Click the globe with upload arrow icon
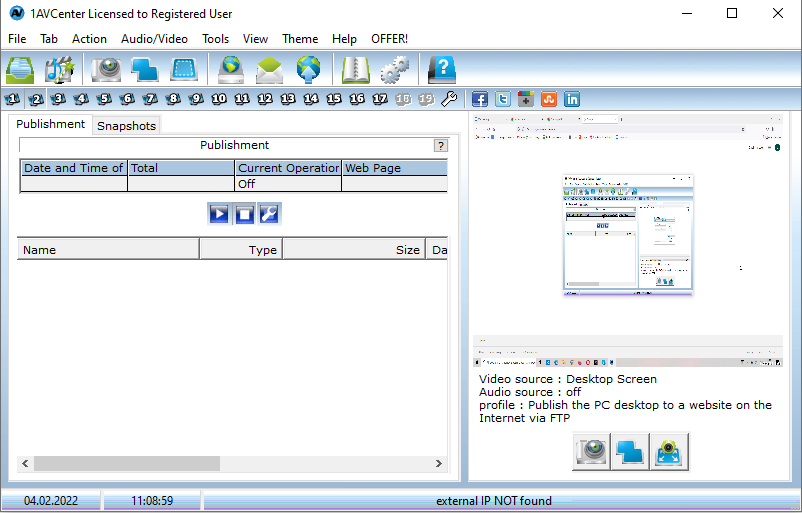Screen dimensions: 802x513 coord(308,69)
